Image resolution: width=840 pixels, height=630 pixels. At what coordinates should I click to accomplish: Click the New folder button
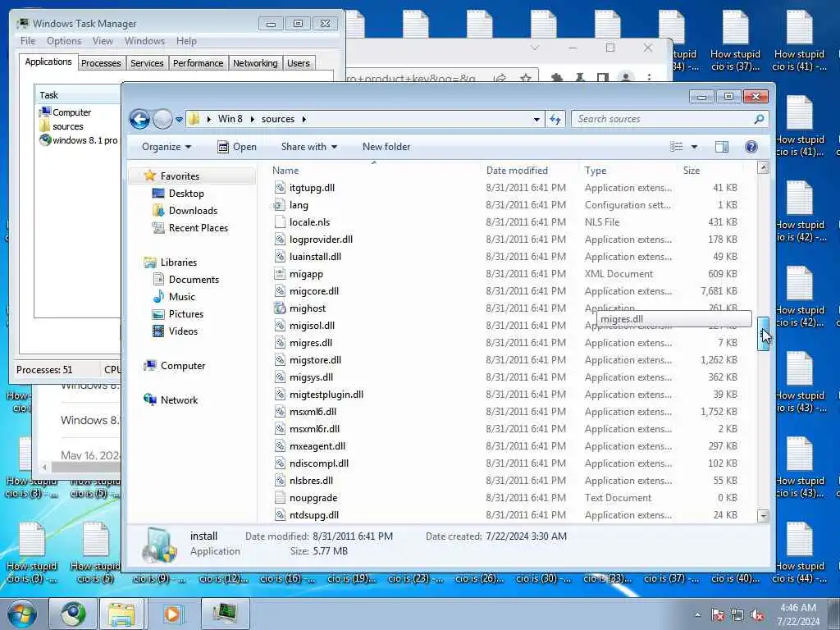coord(386,147)
